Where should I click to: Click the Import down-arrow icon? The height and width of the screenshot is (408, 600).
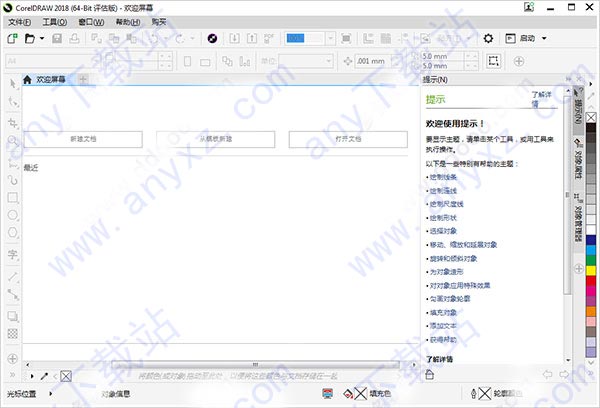pyautogui.click(x=234, y=38)
